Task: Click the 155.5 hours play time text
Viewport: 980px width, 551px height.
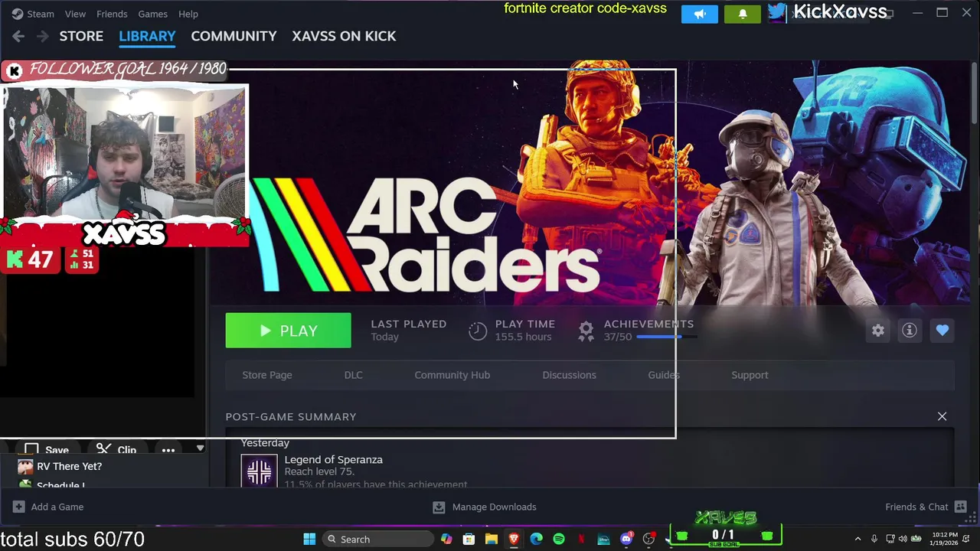Action: (523, 337)
